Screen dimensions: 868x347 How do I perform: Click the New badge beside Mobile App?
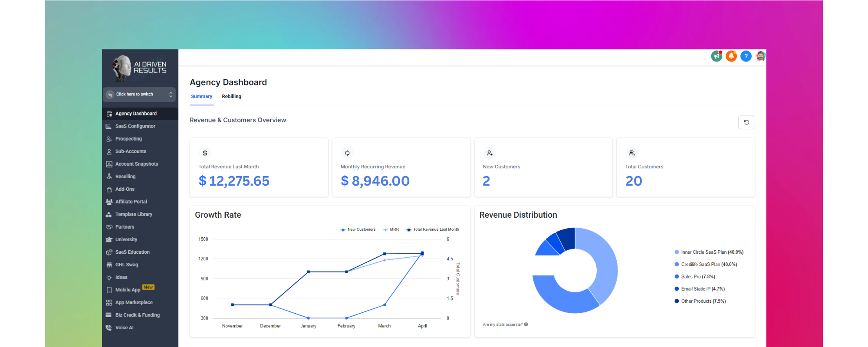pos(148,287)
